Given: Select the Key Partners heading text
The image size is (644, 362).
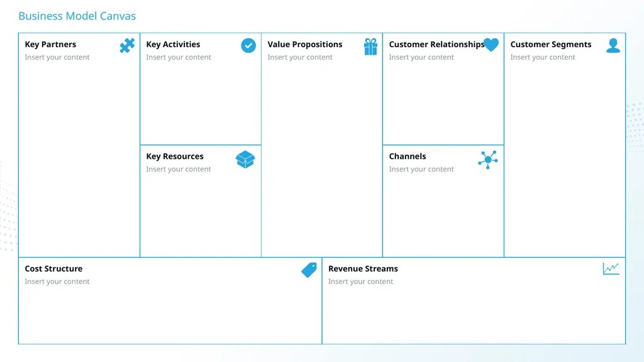Looking at the screenshot, I should click(50, 45).
